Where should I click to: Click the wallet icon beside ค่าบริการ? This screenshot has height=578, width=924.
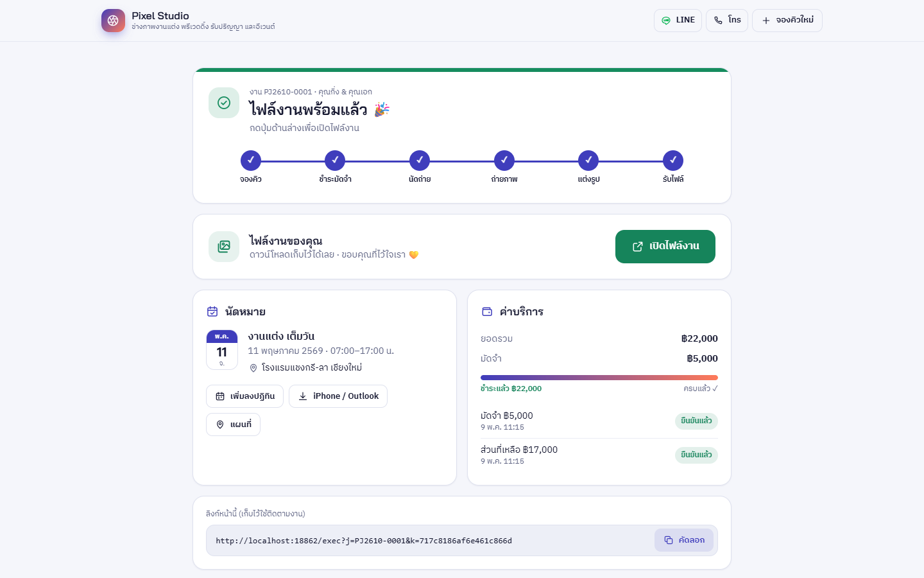click(487, 311)
